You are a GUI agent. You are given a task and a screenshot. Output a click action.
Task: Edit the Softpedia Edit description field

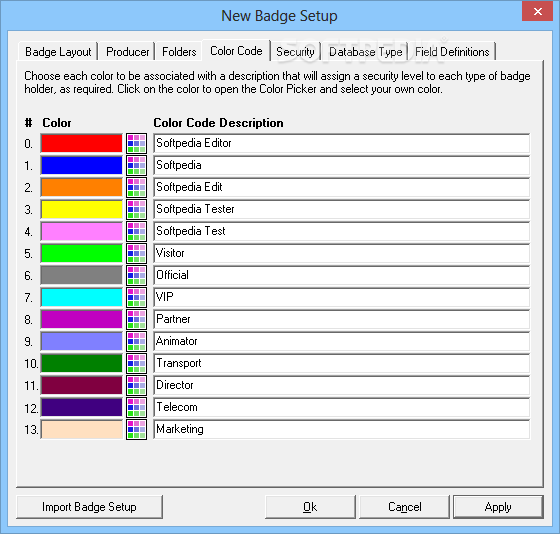click(x=341, y=187)
